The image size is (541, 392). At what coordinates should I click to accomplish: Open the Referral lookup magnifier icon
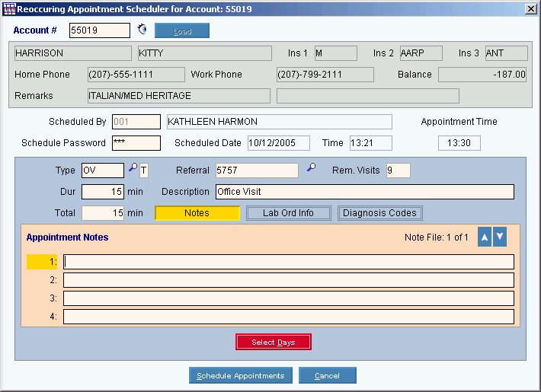[x=311, y=167]
